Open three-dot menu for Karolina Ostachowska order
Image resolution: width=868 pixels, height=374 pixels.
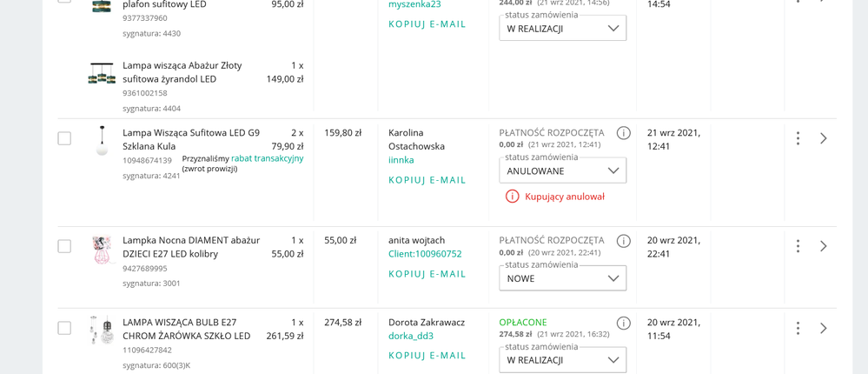(x=797, y=138)
